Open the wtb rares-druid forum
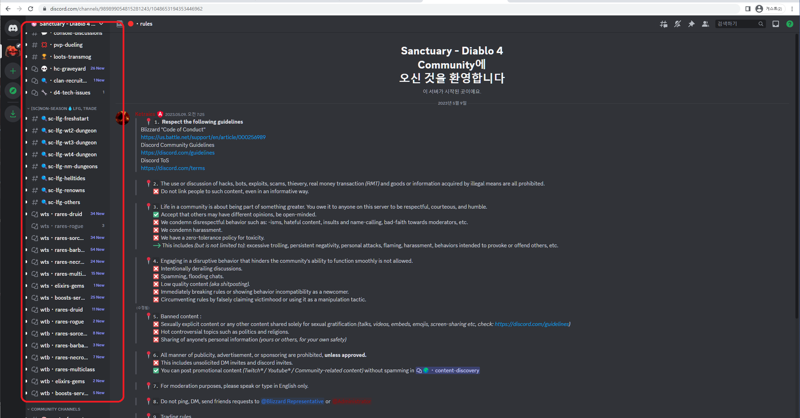The image size is (800, 418). (x=66, y=309)
